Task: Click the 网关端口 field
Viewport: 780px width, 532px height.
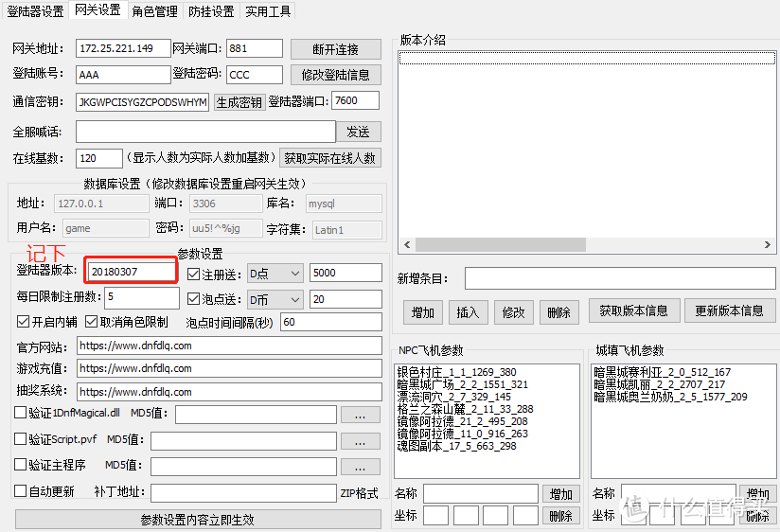Action: pos(255,49)
